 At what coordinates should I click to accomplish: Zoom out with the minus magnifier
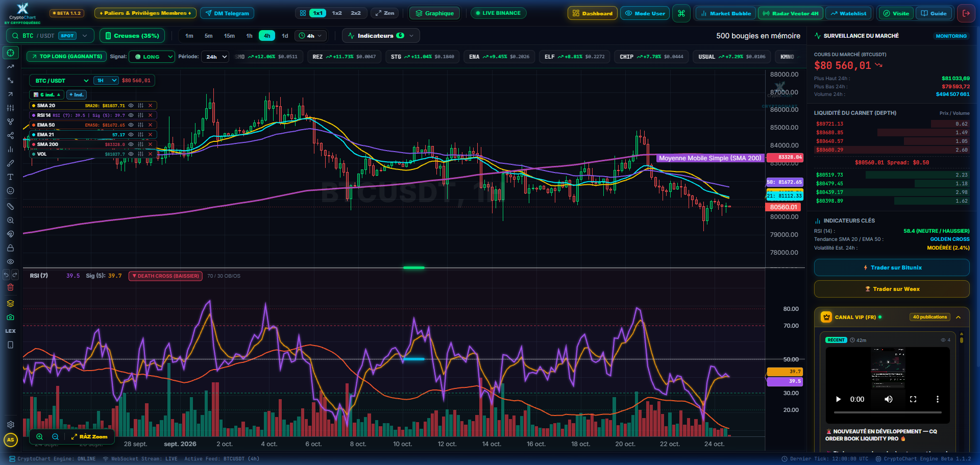(x=55, y=437)
